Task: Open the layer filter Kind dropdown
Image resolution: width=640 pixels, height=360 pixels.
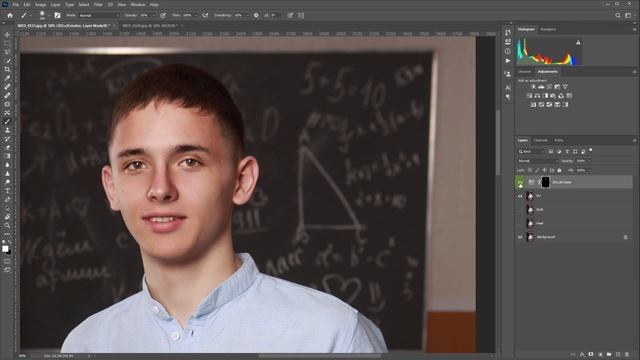Action: (x=531, y=151)
